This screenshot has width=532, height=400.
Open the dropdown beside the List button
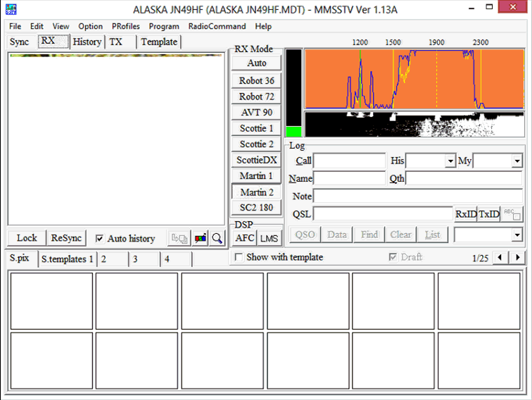click(x=517, y=235)
